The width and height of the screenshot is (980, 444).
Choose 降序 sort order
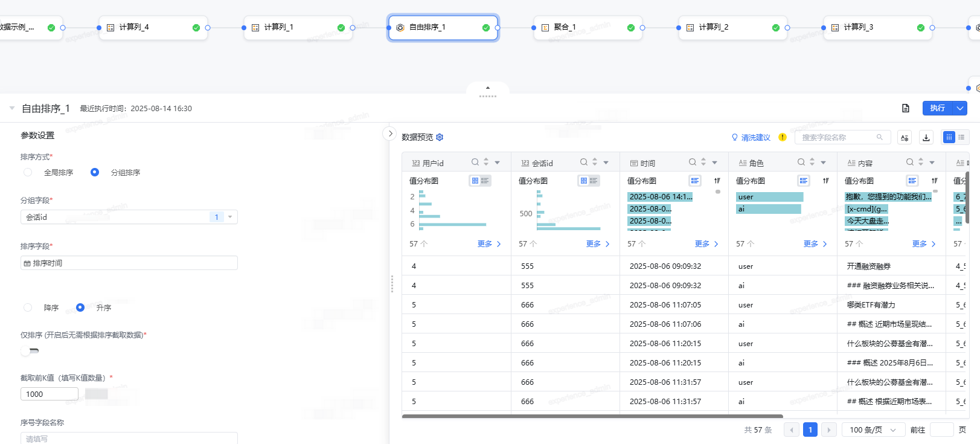pyautogui.click(x=28, y=307)
